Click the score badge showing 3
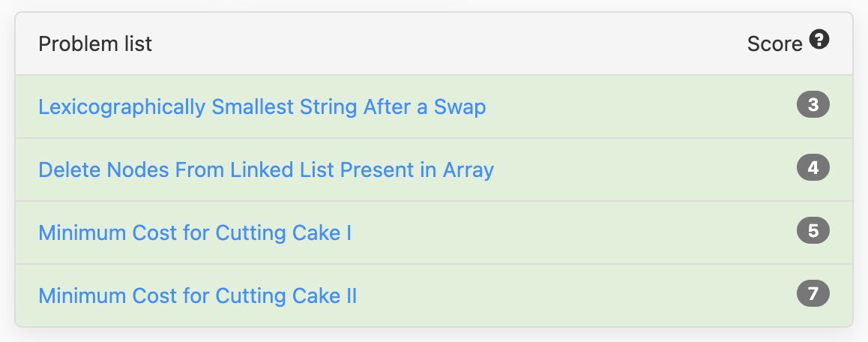868x342 pixels. [x=813, y=105]
